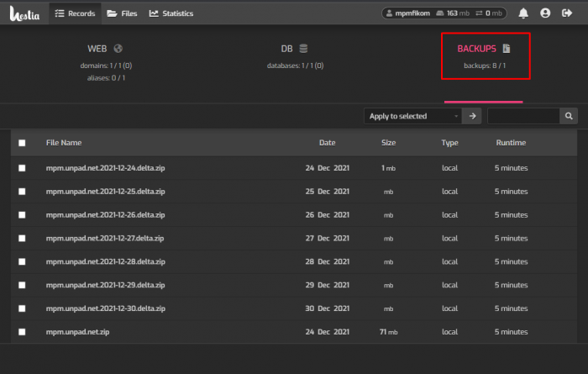Check the 2021-12-28.delta.zip backup checkbox

coord(22,262)
